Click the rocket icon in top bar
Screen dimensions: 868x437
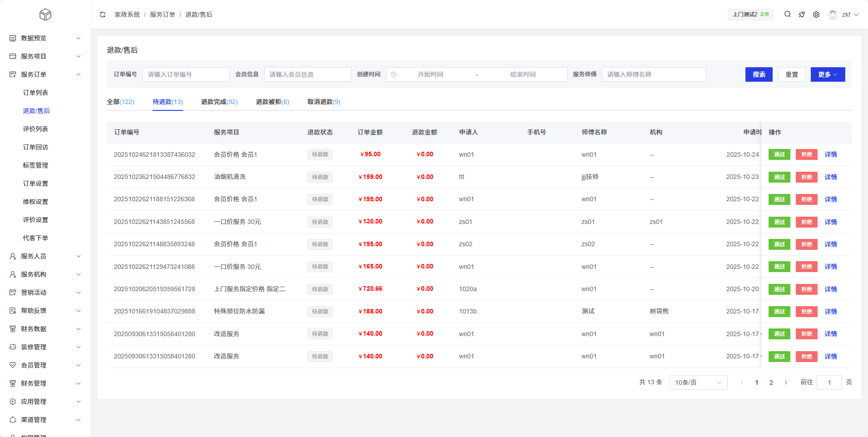click(802, 15)
